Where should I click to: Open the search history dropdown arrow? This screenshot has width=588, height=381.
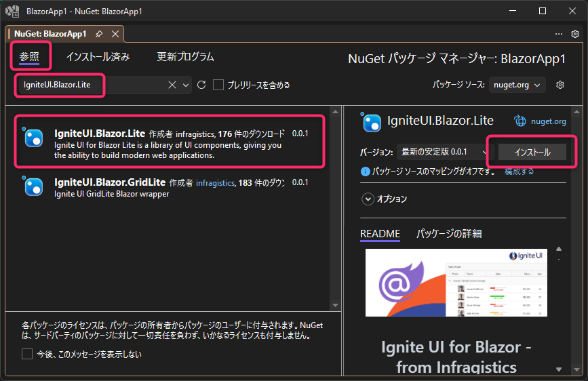[186, 85]
